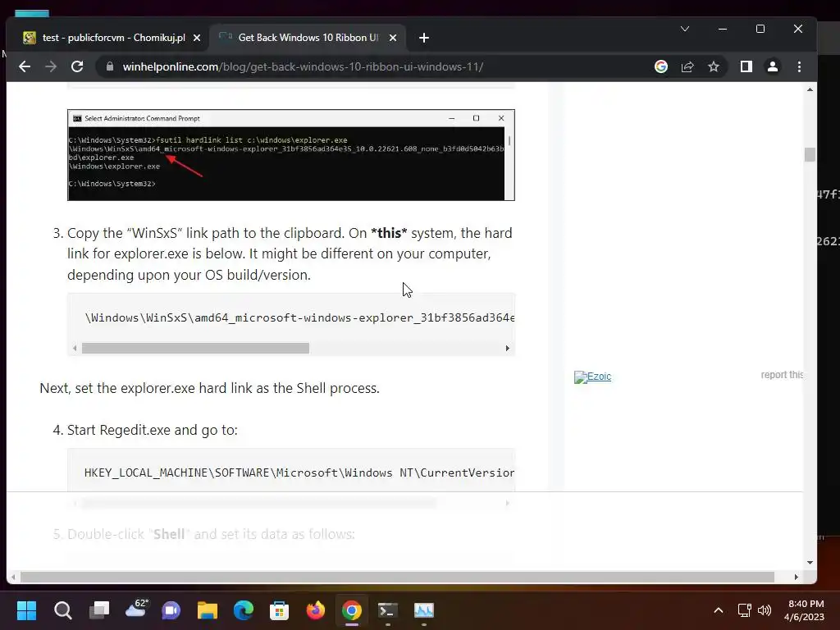Open a new browser tab
The image size is (840, 630).
(x=424, y=38)
